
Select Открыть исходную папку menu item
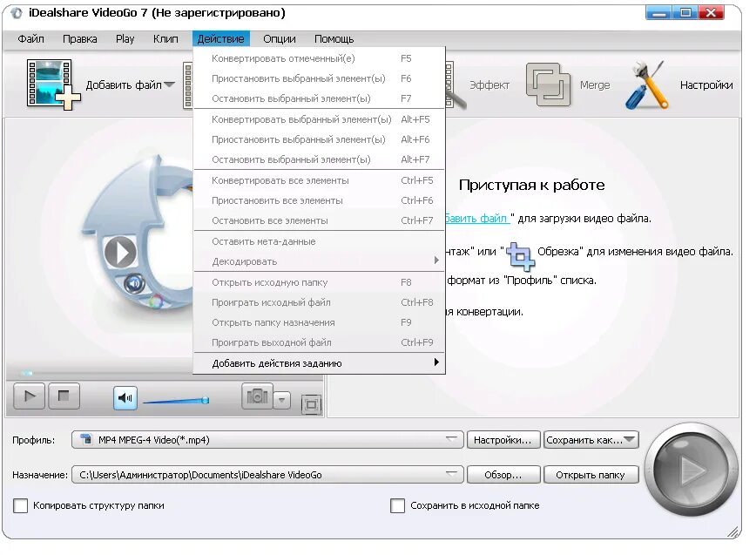[319, 282]
